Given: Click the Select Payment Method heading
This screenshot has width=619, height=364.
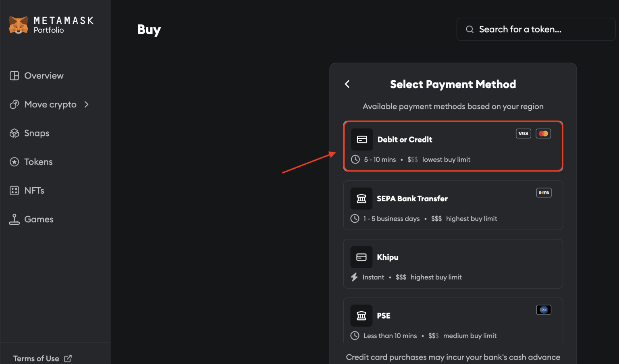Looking at the screenshot, I should 453,84.
